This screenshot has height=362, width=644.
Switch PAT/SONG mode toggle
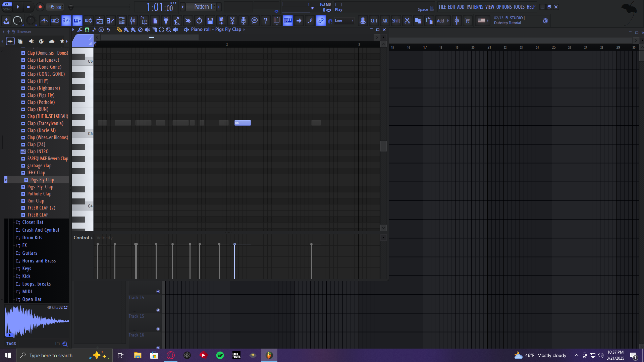click(x=7, y=7)
